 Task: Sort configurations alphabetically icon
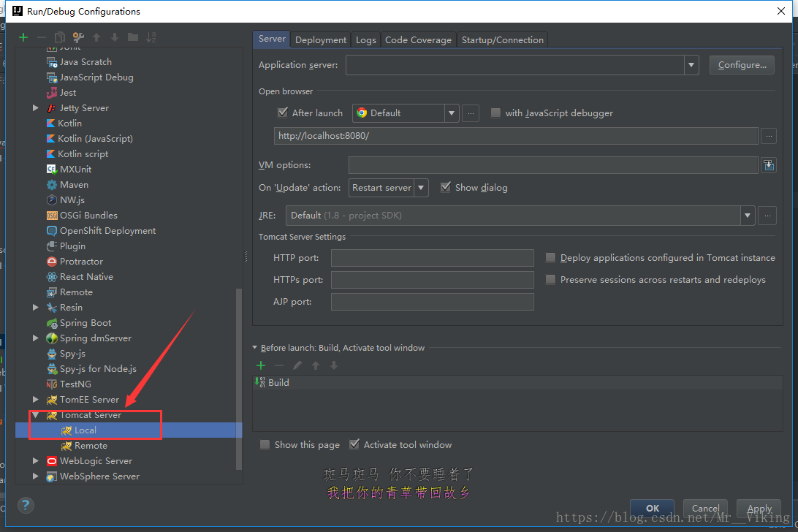[151, 37]
